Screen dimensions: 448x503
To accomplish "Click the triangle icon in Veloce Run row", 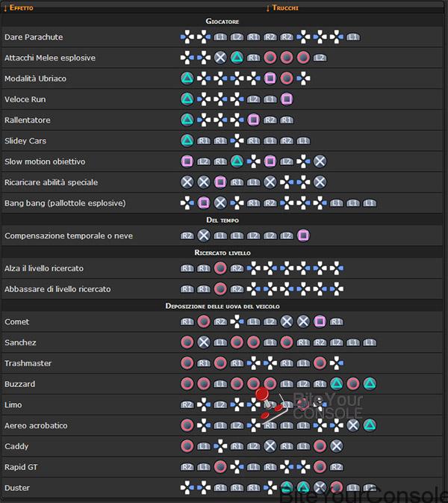I will coord(187,99).
